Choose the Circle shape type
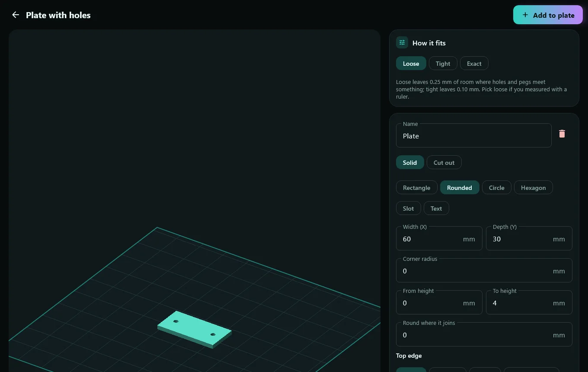The height and width of the screenshot is (372, 588). point(496,187)
